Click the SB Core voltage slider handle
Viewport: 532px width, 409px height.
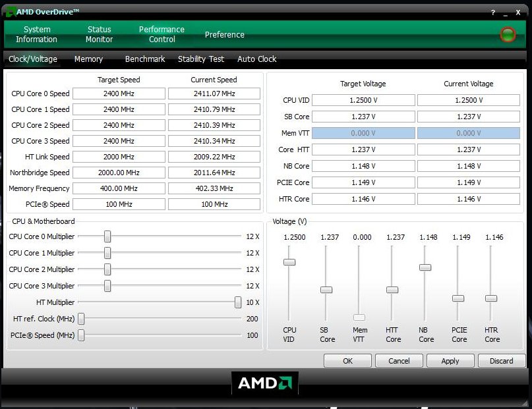pos(326,290)
